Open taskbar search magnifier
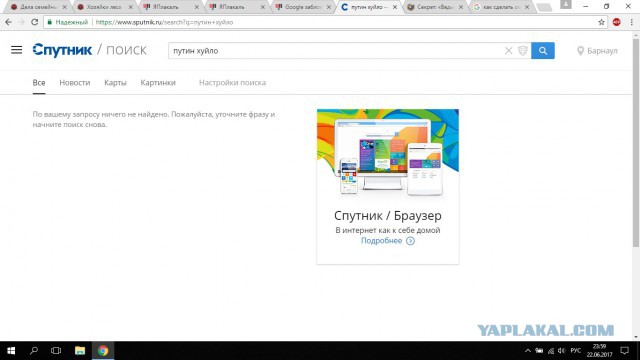The height and width of the screenshot is (360, 640). (34, 351)
